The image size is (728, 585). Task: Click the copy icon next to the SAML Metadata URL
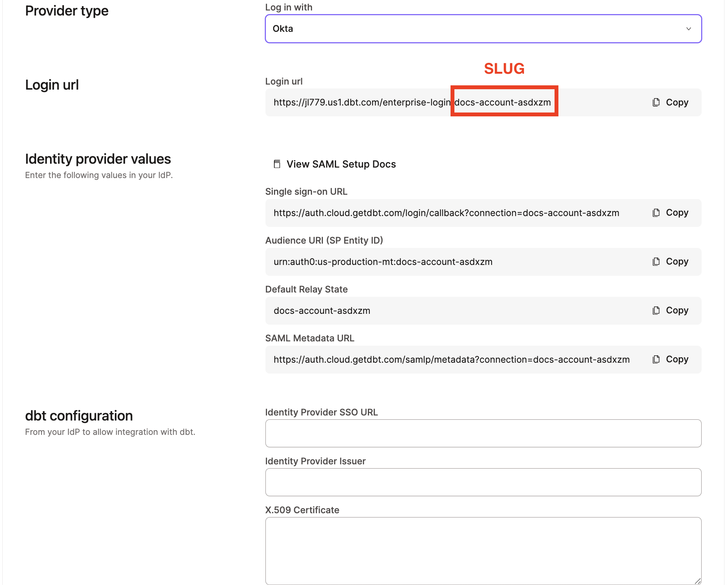[x=656, y=359]
